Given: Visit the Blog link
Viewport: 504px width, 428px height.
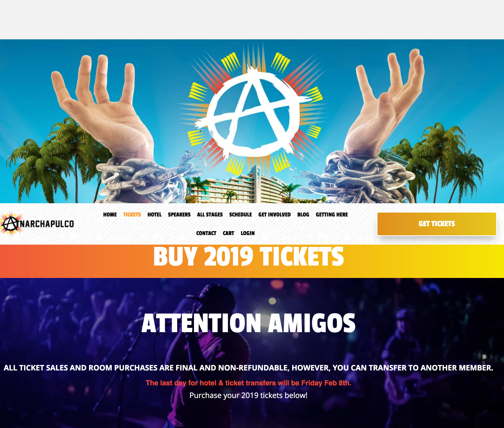Looking at the screenshot, I should (x=303, y=214).
